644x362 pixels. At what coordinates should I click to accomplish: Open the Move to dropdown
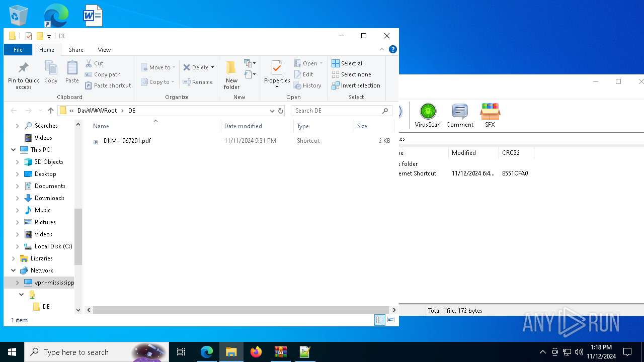(x=158, y=67)
